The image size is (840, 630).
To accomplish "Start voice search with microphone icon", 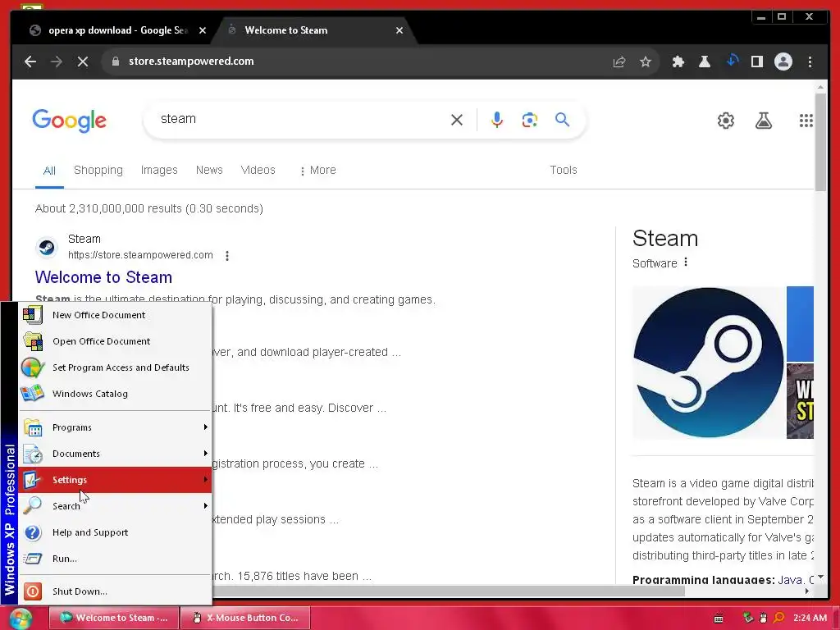I will tap(496, 120).
